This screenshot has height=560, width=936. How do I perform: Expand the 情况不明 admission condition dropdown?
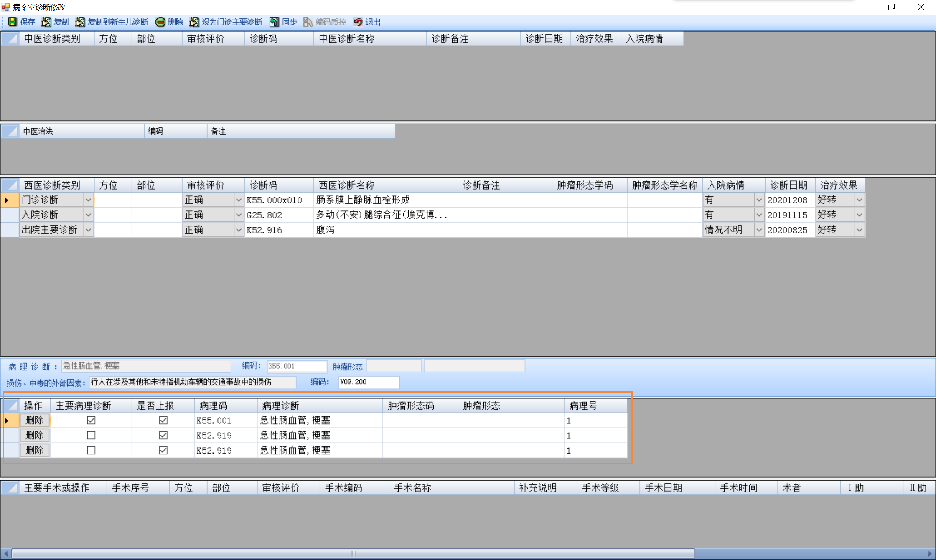(x=759, y=230)
